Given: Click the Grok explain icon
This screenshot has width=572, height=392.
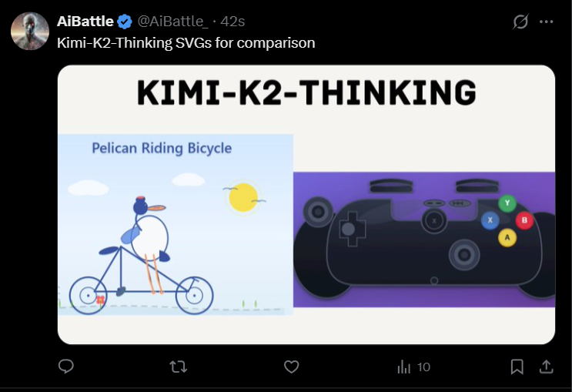Looking at the screenshot, I should click(520, 22).
